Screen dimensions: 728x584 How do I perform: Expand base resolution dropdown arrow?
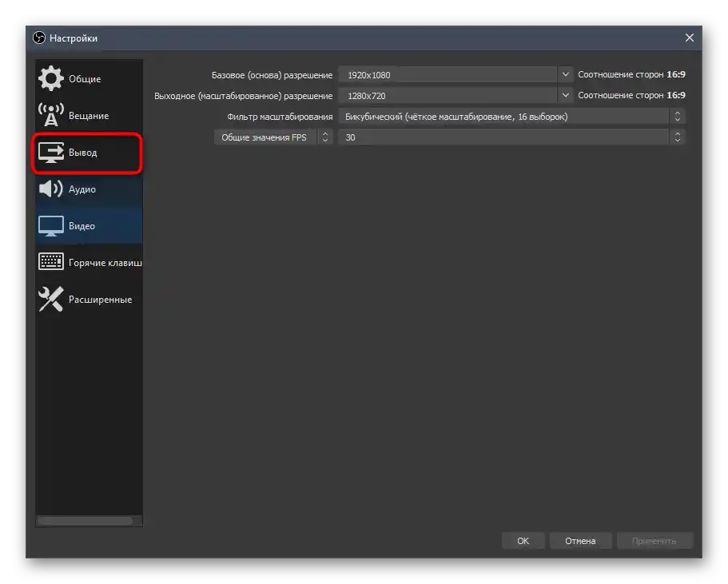(x=565, y=74)
